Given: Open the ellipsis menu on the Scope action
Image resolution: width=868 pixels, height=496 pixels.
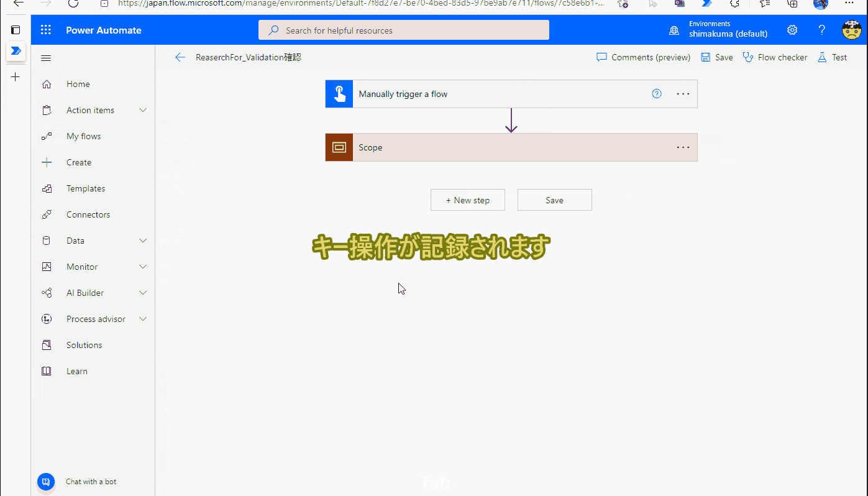Looking at the screenshot, I should pyautogui.click(x=683, y=147).
